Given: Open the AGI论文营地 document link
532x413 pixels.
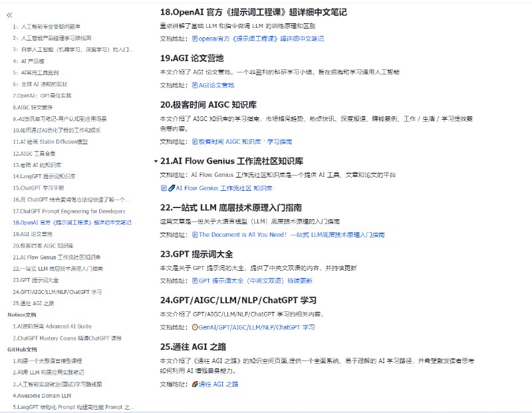Looking at the screenshot, I should [217, 85].
